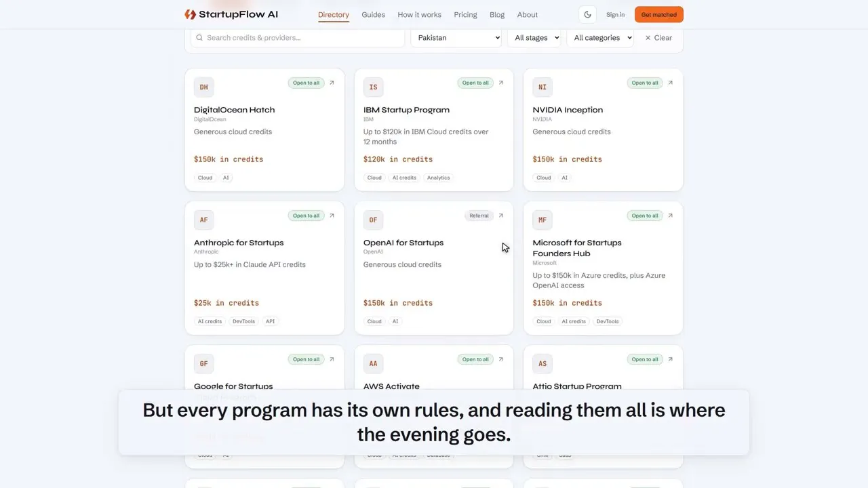
Task: Open the Pricing nav item
Action: 465,14
